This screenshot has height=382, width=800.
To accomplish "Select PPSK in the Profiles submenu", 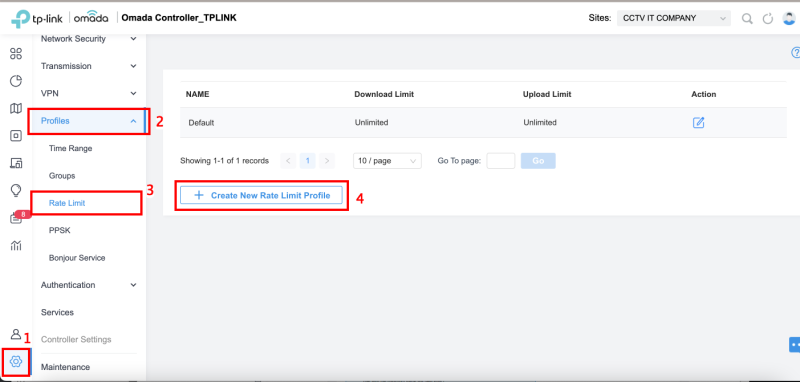I will coord(60,231).
